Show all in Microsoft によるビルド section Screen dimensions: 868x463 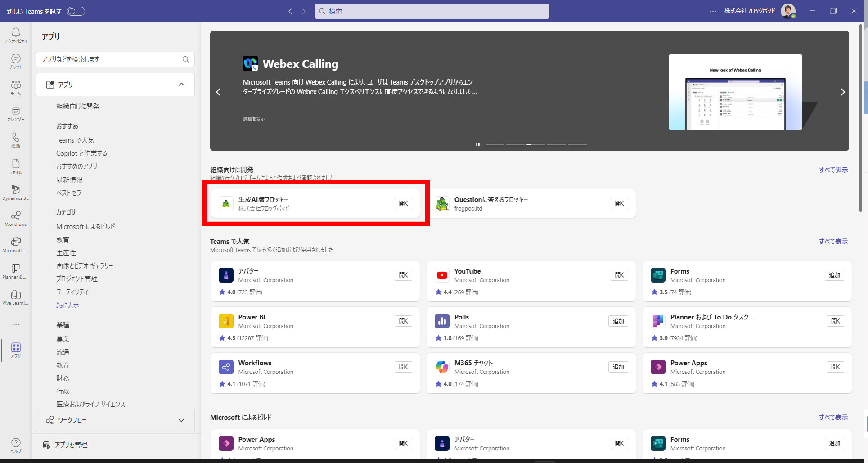(x=833, y=418)
